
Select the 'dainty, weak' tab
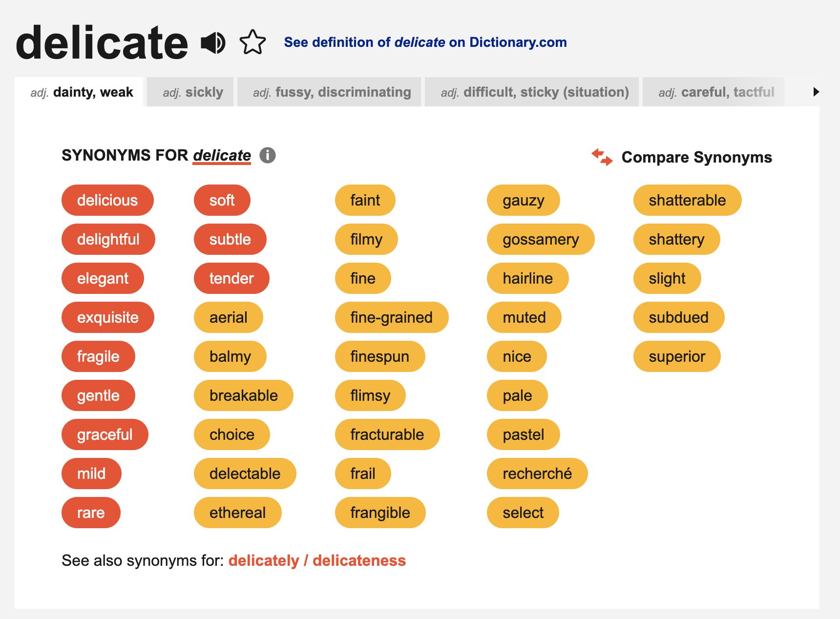coord(79,92)
